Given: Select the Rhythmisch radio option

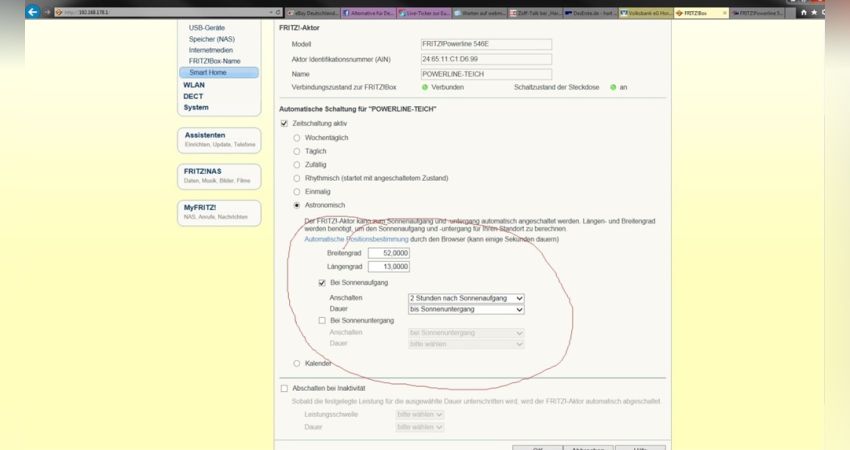Looking at the screenshot, I should (297, 178).
